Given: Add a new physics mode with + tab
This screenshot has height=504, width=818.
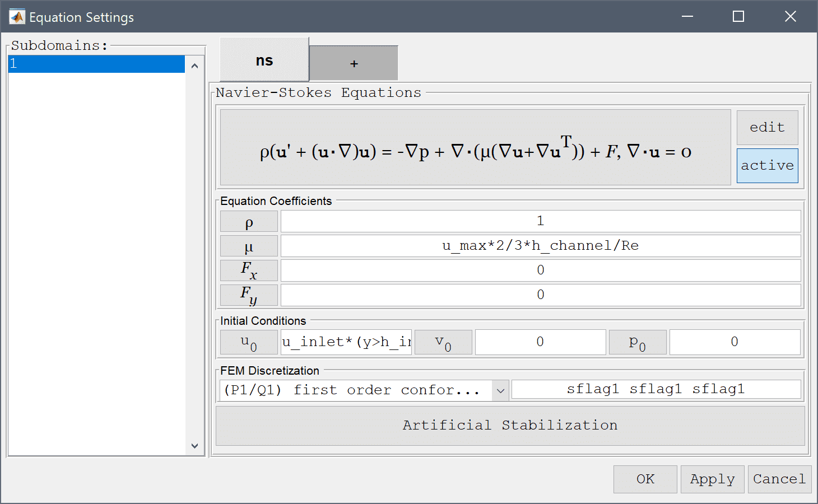Looking at the screenshot, I should [x=354, y=63].
